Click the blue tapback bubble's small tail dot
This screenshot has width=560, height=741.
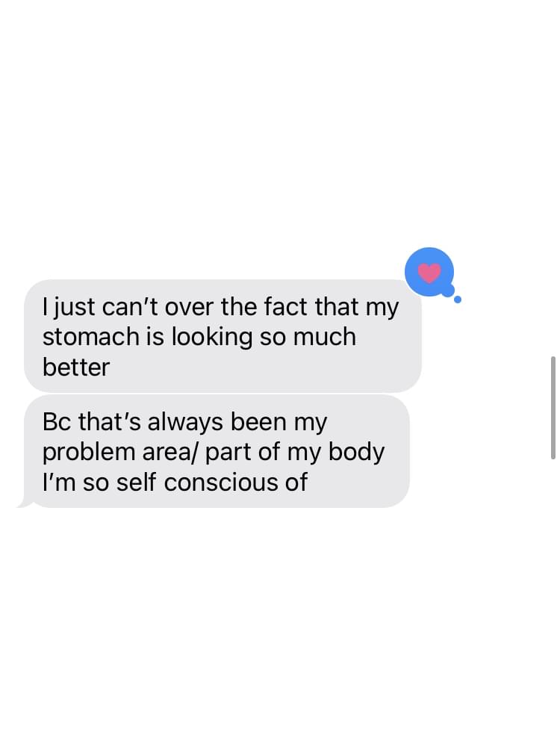(x=458, y=299)
